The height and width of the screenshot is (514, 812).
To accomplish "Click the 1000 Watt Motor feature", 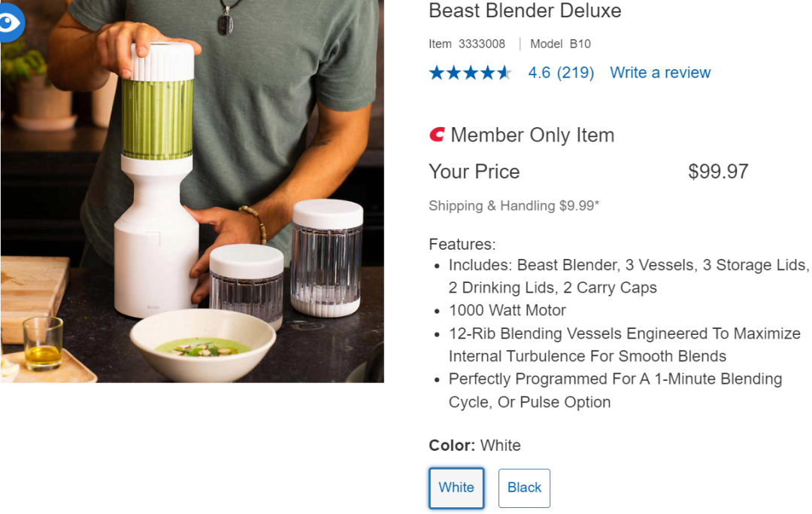I will [x=507, y=310].
